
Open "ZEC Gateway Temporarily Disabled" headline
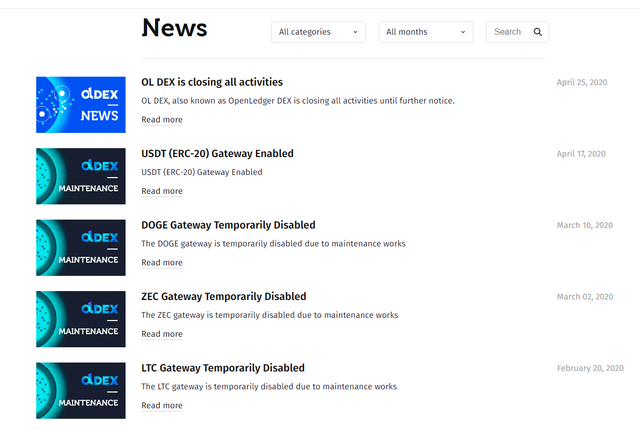[x=224, y=296]
